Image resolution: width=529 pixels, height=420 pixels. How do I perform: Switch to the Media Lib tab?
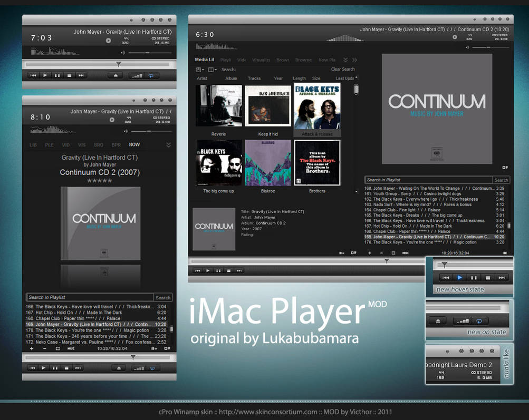pos(204,60)
